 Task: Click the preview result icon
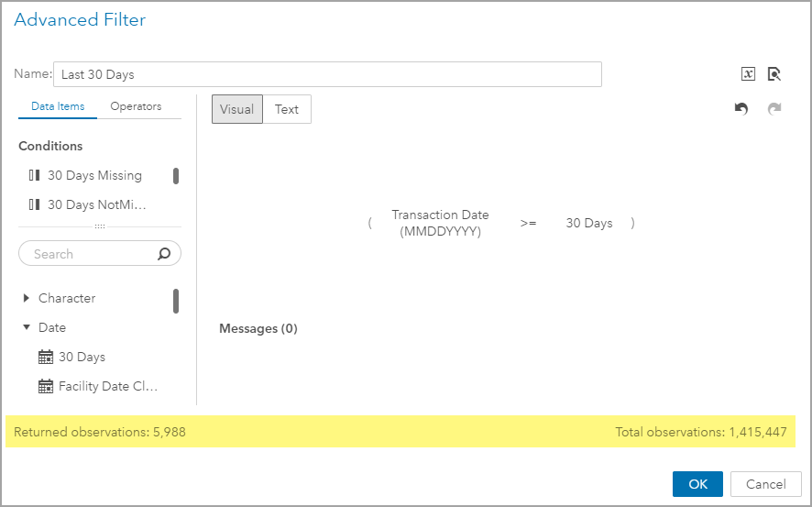[x=774, y=74]
